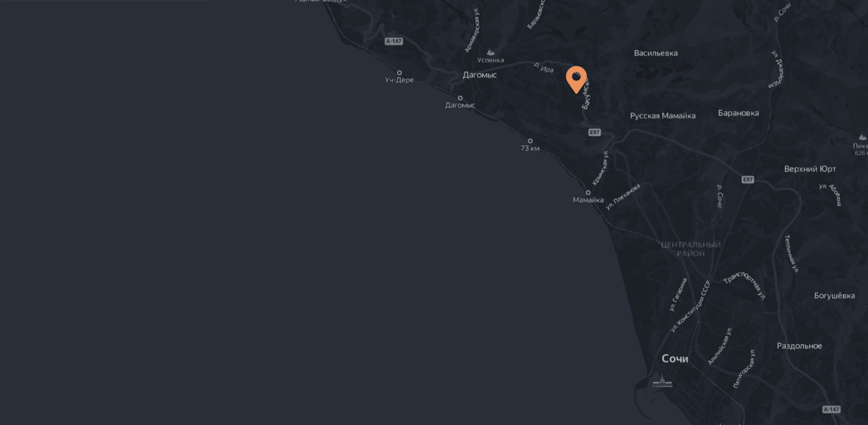Click the Sochi sea port building icon

pyautogui.click(x=662, y=382)
